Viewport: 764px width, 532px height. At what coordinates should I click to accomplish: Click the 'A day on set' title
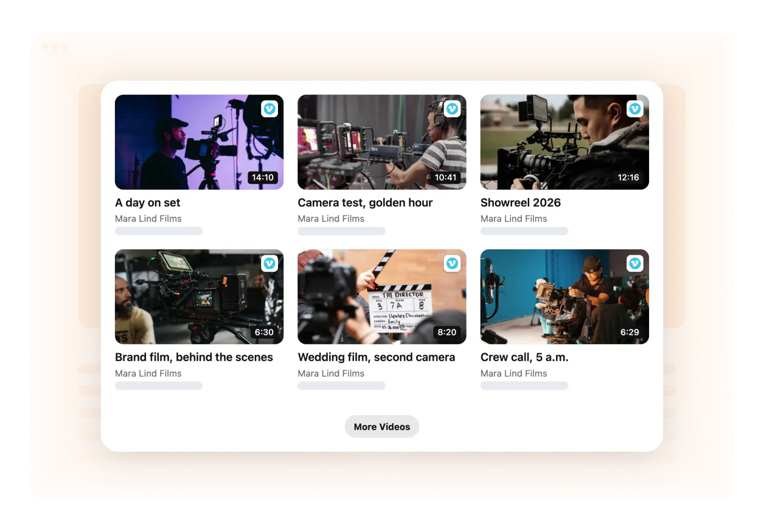tap(148, 203)
